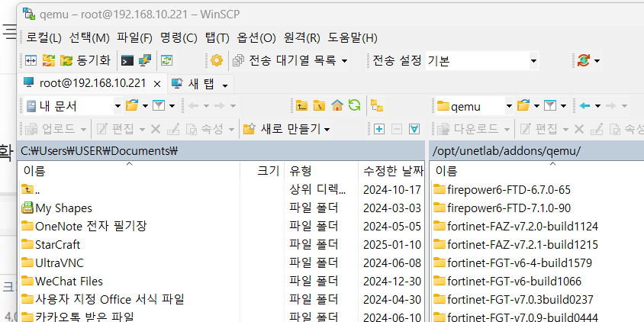Open 파일(F) menu
Screen dimensions: 644x322
click(134, 38)
